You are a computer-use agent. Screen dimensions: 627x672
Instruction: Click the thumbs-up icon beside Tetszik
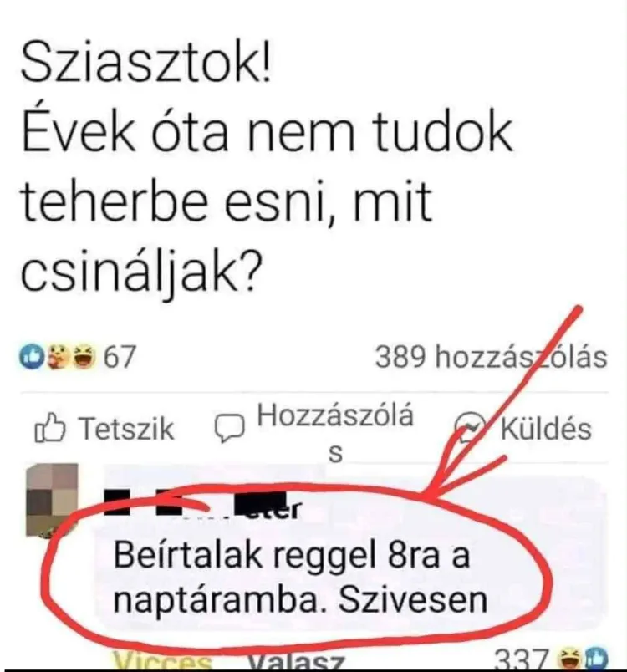[49, 428]
